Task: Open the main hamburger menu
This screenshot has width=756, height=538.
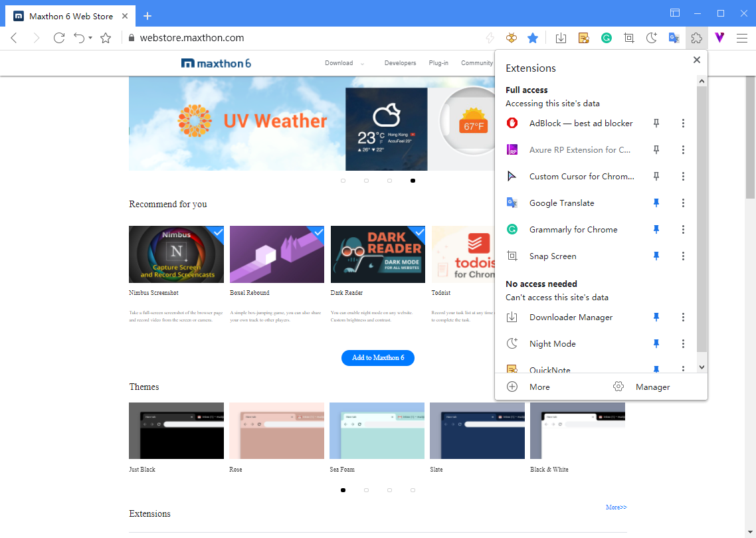Action: click(x=742, y=38)
